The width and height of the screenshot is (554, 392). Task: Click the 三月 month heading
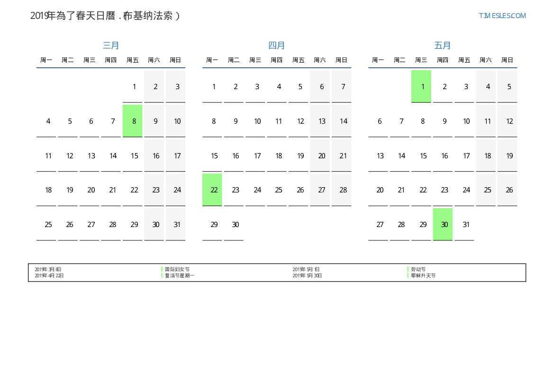click(x=111, y=46)
